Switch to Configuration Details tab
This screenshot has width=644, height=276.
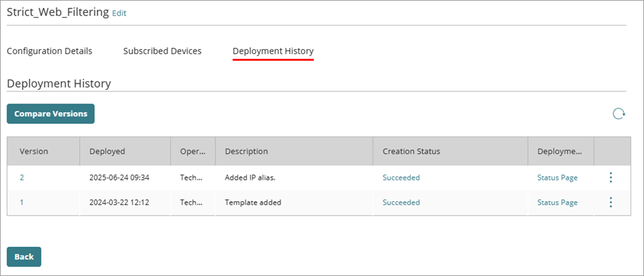(x=50, y=51)
